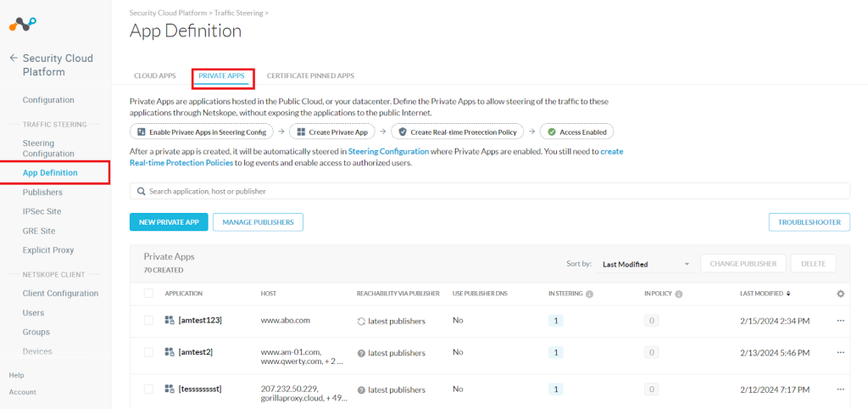Open Users in the sidebar

33,312
